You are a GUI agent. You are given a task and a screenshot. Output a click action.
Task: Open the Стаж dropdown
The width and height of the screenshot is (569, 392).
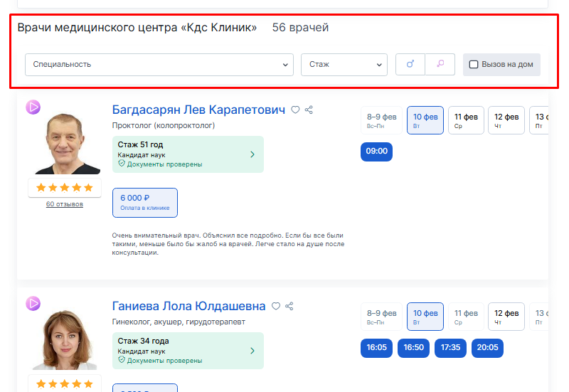pyautogui.click(x=344, y=65)
